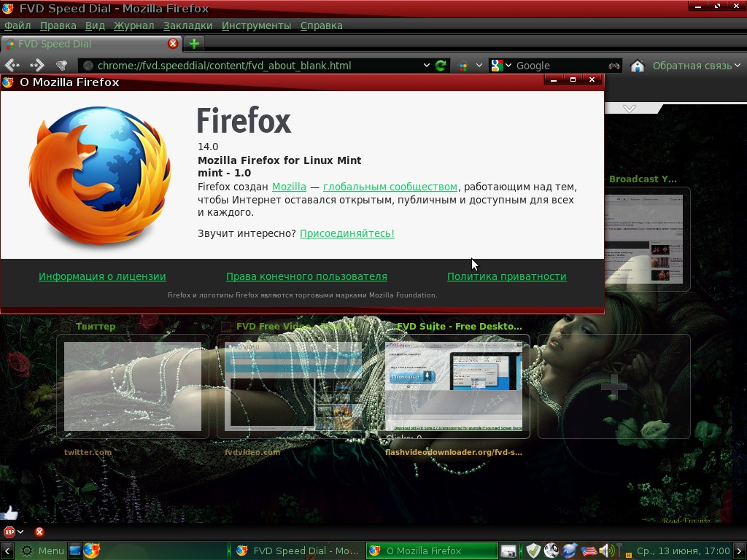This screenshot has width=747, height=560.
Task: Click the twitter.com dial address
Action: (x=88, y=452)
